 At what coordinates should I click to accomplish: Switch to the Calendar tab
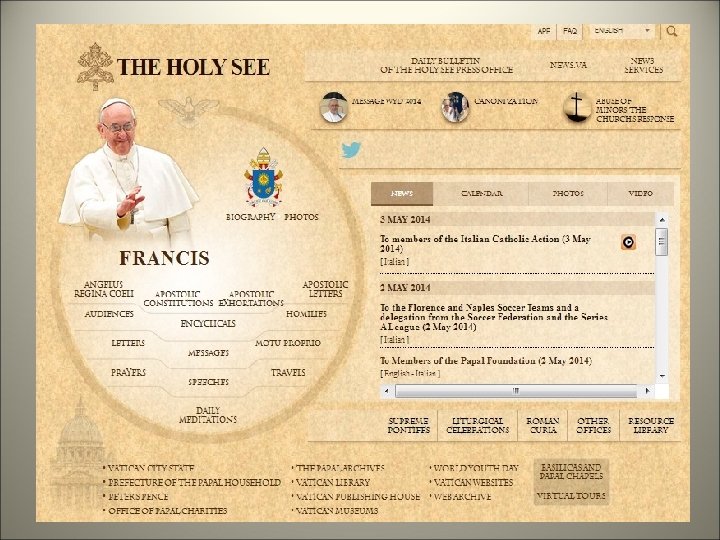(x=481, y=193)
